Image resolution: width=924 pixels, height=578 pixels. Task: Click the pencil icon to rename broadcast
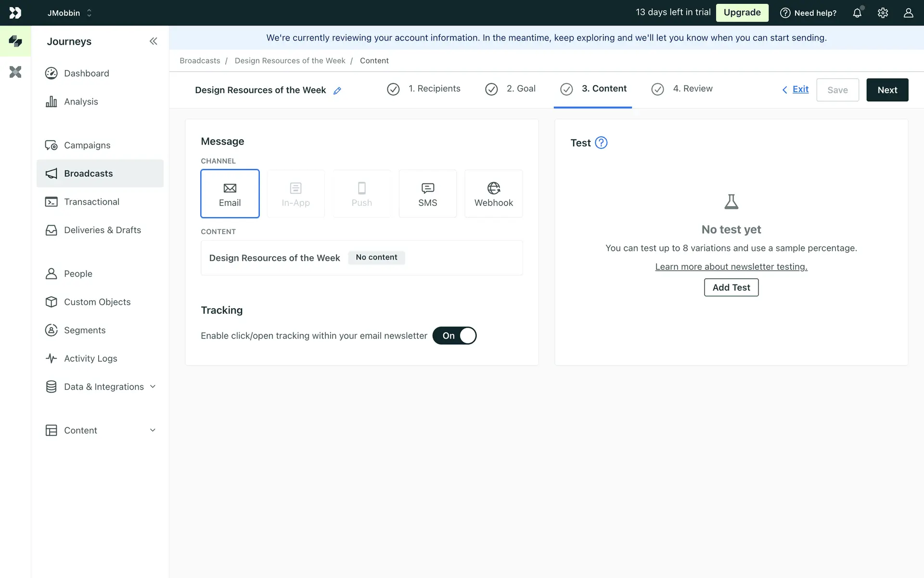(337, 91)
